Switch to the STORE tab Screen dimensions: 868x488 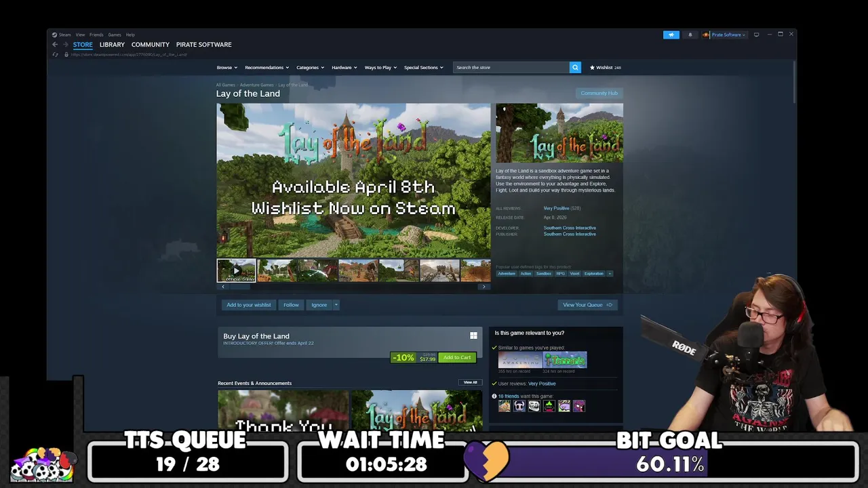pyautogui.click(x=83, y=45)
